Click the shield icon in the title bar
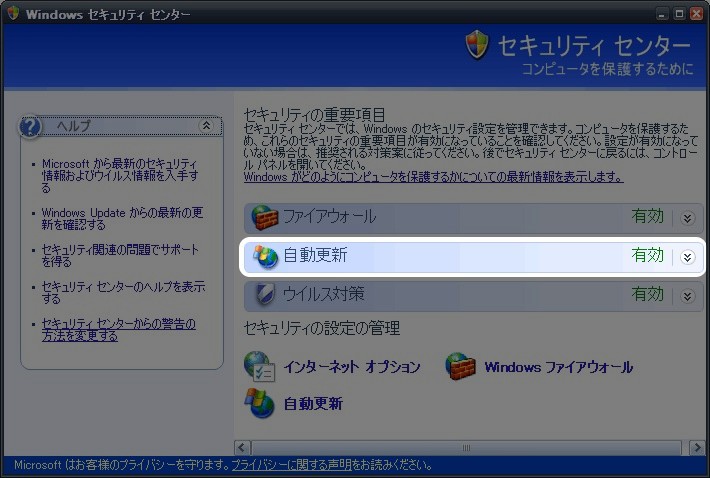Image resolution: width=710 pixels, height=478 pixels. [13, 13]
